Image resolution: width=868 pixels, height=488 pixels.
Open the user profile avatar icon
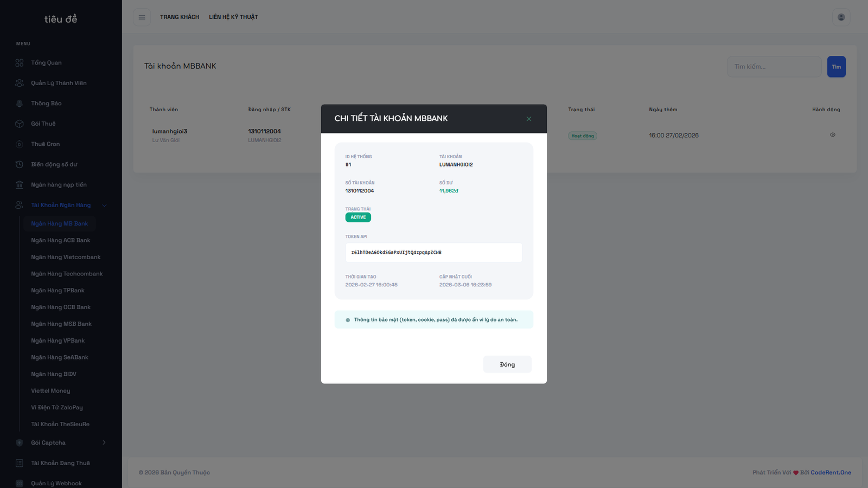pyautogui.click(x=841, y=17)
